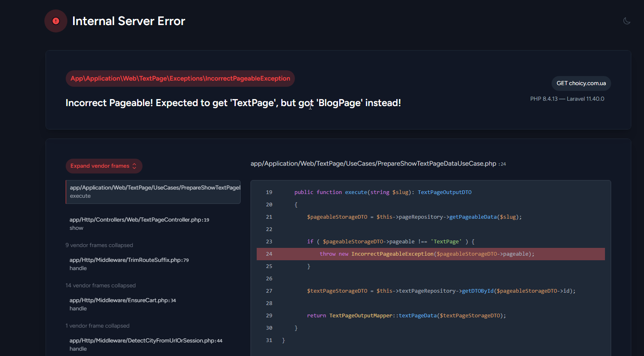Expand the 9 vendor frames collapsed group
The height and width of the screenshot is (356, 644).
coord(99,245)
